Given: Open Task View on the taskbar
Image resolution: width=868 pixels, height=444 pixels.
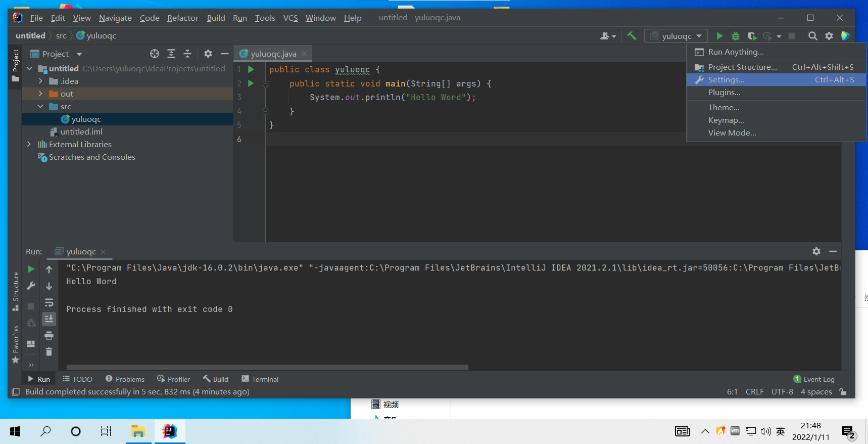Looking at the screenshot, I should (106, 431).
